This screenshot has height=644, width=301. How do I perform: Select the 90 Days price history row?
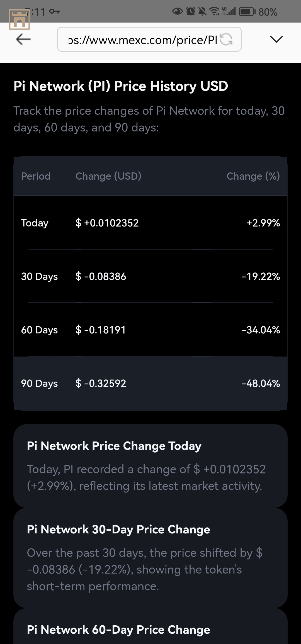point(151,383)
